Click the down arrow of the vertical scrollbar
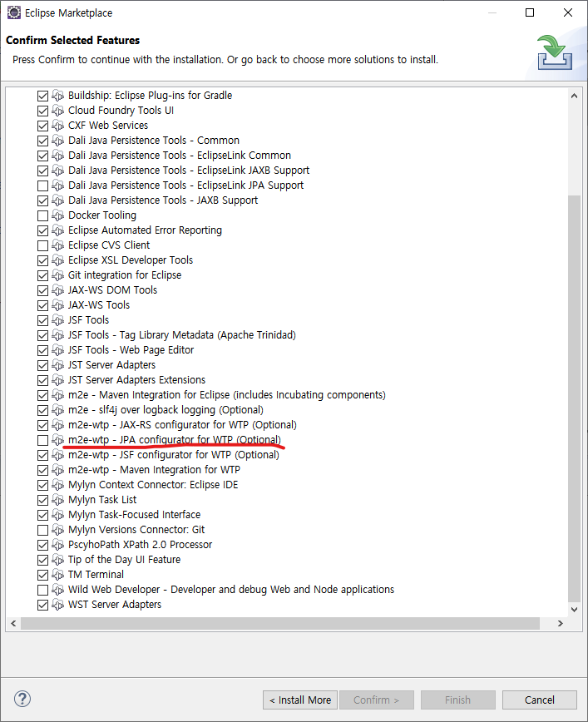The width and height of the screenshot is (588, 722). point(574,609)
